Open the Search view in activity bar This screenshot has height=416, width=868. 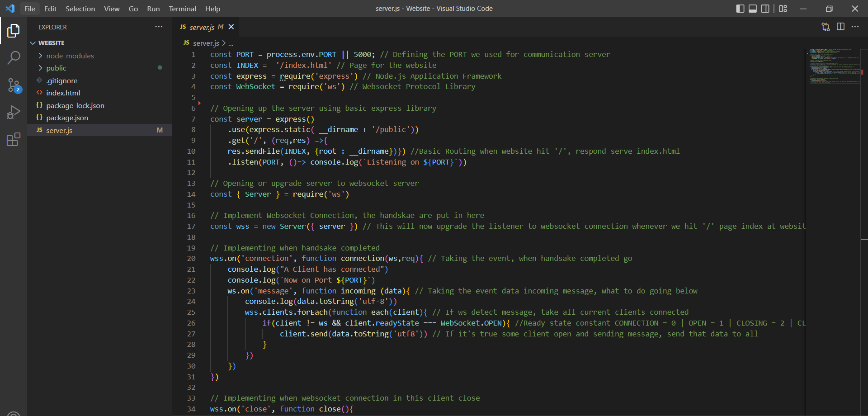tap(14, 57)
